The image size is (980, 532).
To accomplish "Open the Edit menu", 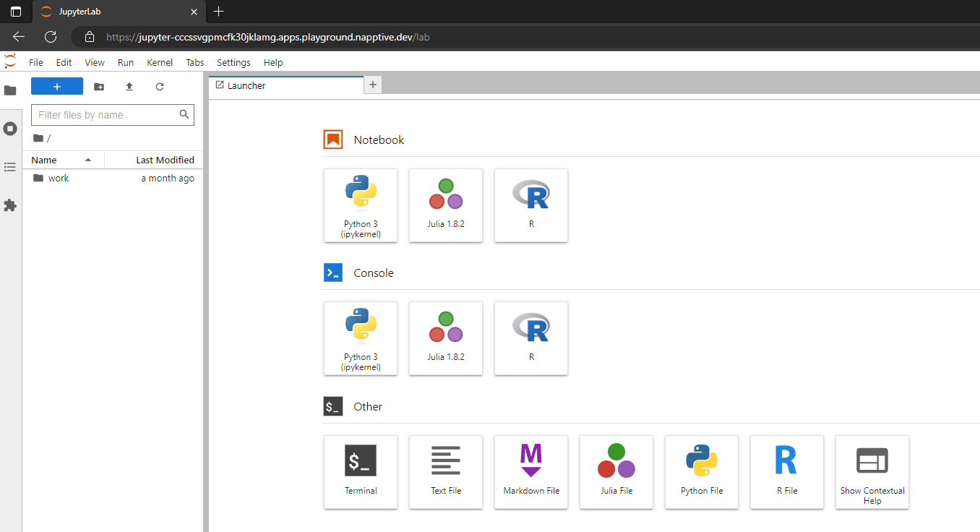I will 64,63.
